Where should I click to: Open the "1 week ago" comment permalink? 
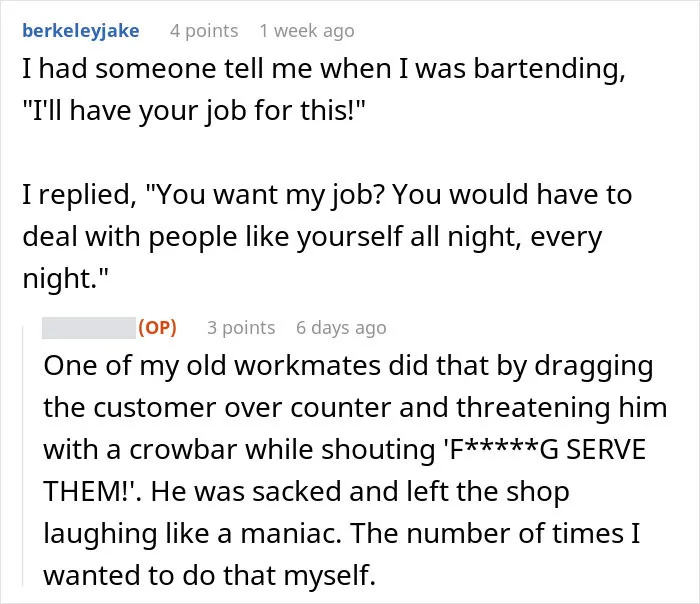click(307, 31)
